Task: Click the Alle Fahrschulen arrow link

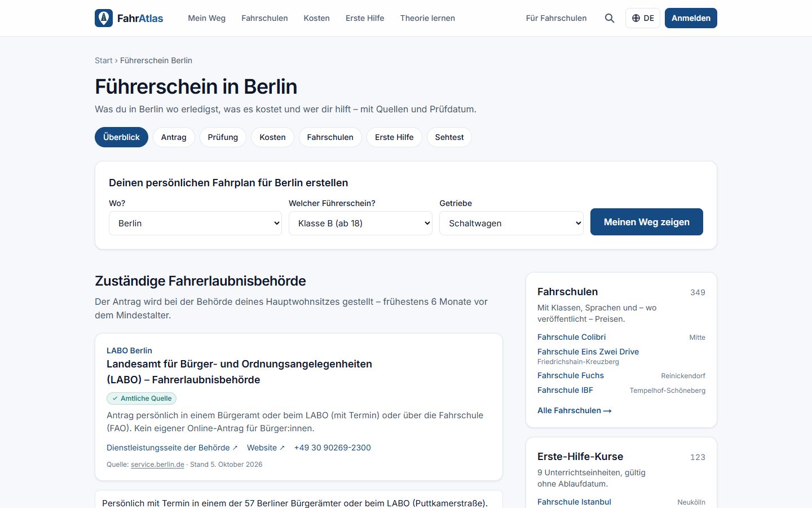Action: click(575, 410)
